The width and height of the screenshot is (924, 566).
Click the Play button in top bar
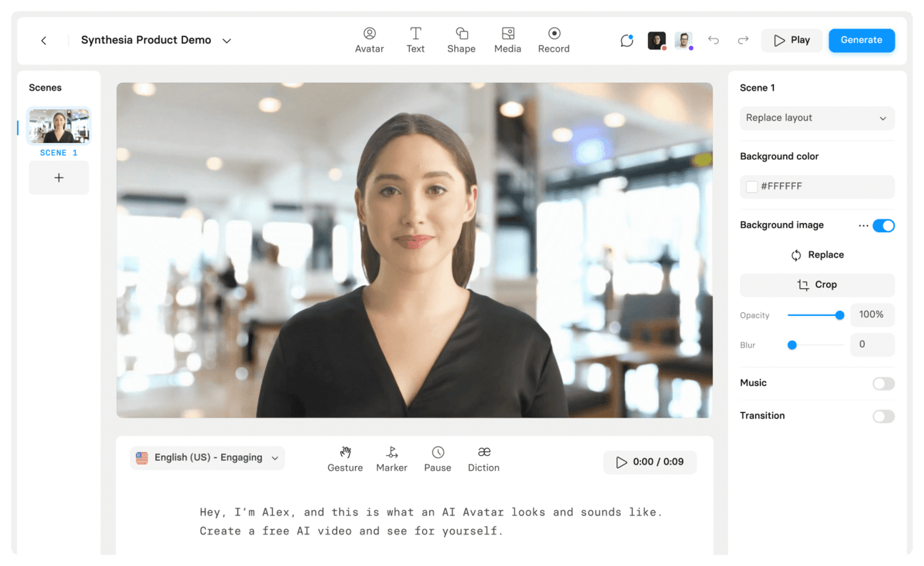coord(792,41)
